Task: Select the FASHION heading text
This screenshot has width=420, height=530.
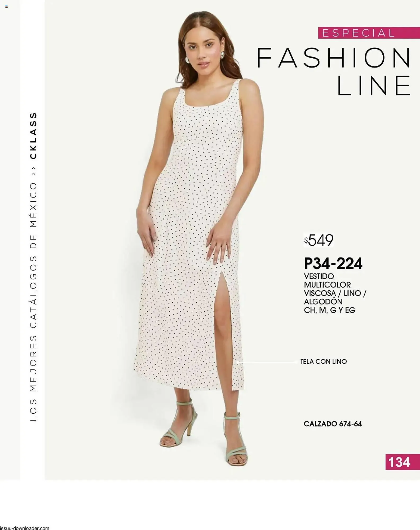Action: (334, 58)
